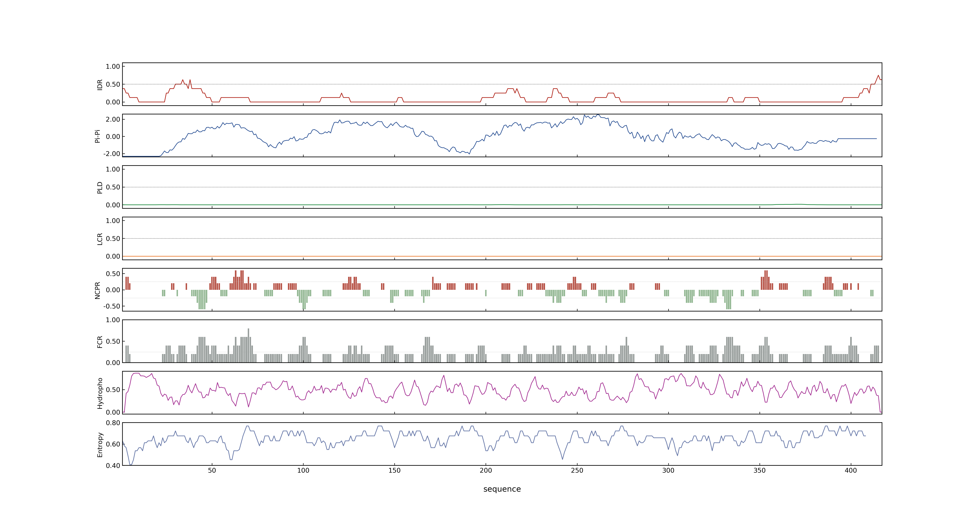
Task: Click the 0.50 tick on PLD axis
Action: (113, 187)
